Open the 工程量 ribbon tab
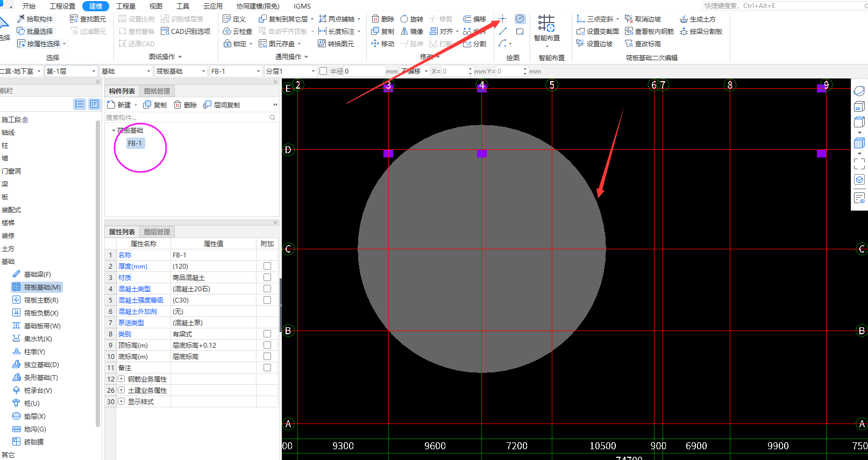Screen dimensions: 868x460 pos(126,6)
